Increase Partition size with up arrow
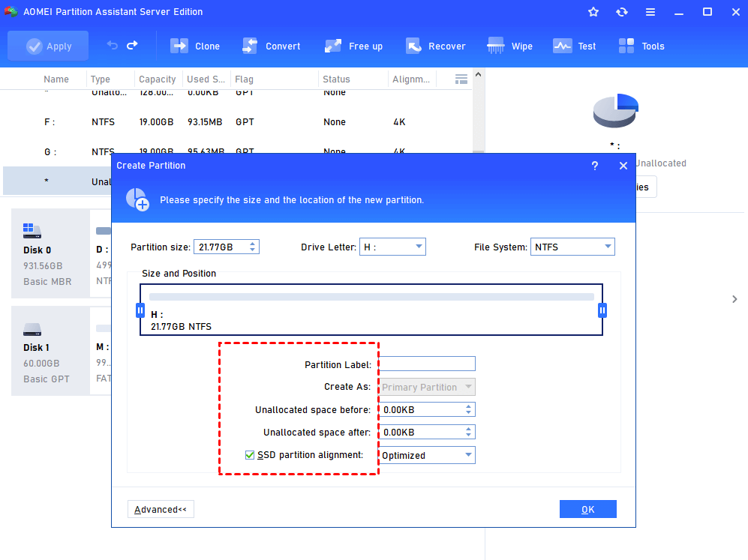748x560 pixels. [253, 244]
